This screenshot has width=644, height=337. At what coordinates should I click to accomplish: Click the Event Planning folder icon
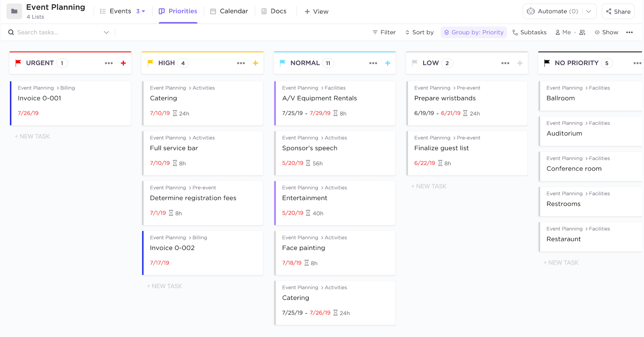point(14,12)
